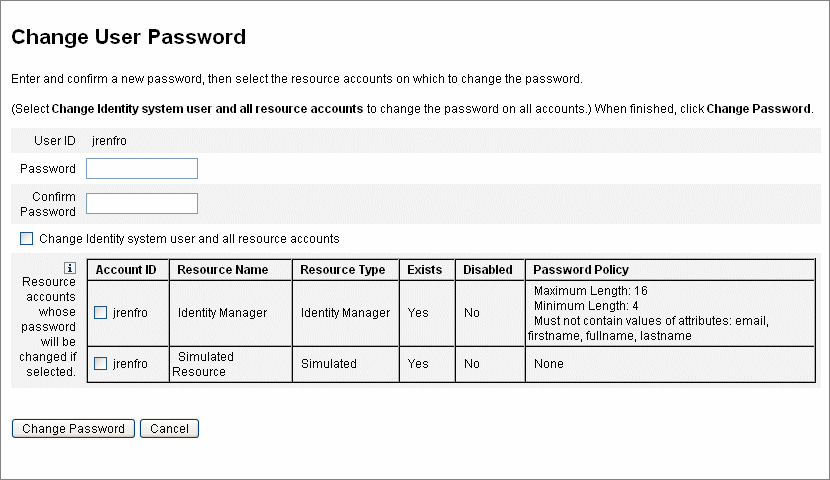This screenshot has width=830, height=480.
Task: Click the Simulated Resource name cell
Action: pyautogui.click(x=231, y=364)
